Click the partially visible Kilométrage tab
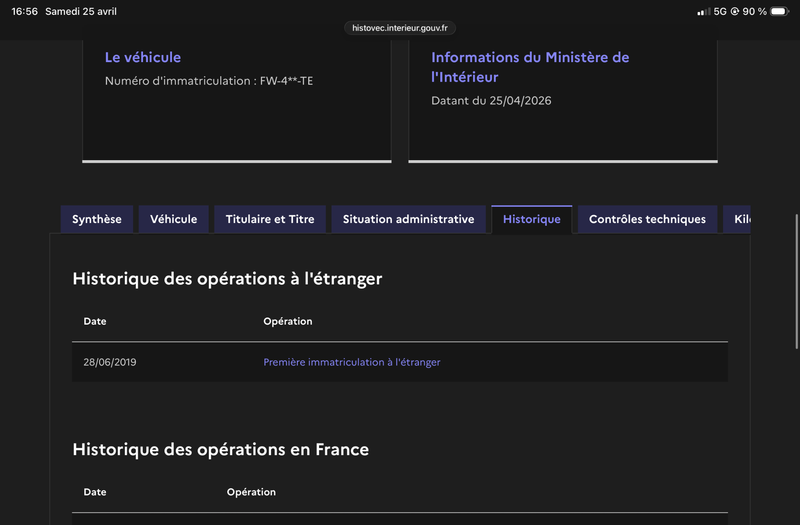Screen dimensions: 800x525 pos(739,219)
